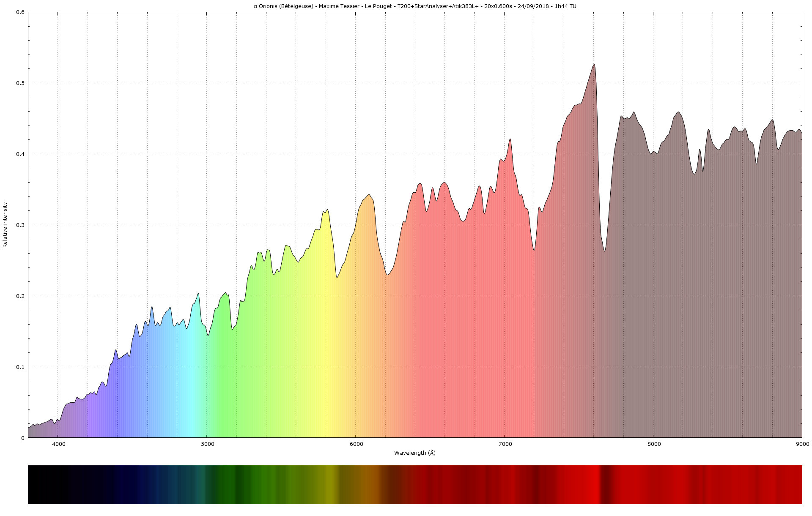Screen dimensions: 812x516
Task: Click the 0.3 label on y-axis
Action: tap(20, 225)
